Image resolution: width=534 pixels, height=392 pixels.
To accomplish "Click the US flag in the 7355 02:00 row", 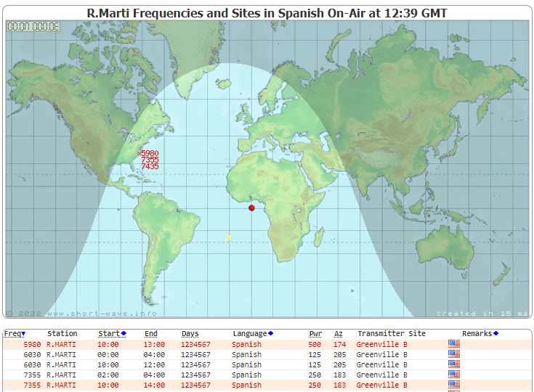I will (x=454, y=375).
